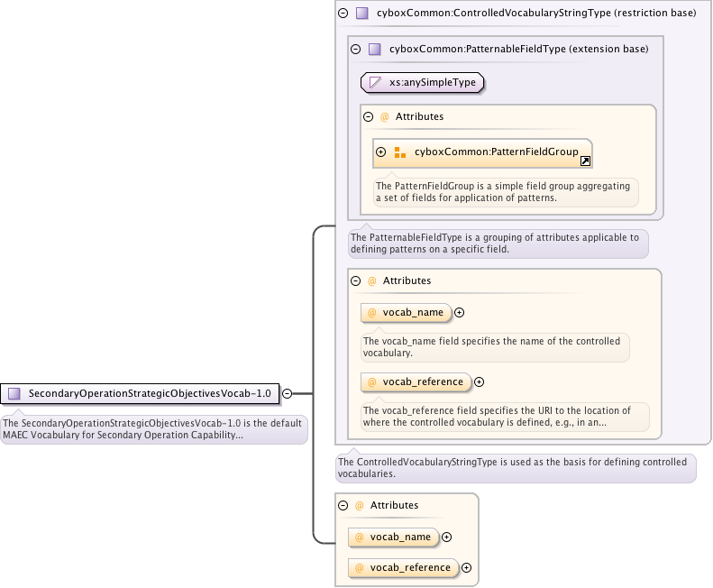
Task: Click the purple PatternableFieldType square icon
Action: [374, 50]
